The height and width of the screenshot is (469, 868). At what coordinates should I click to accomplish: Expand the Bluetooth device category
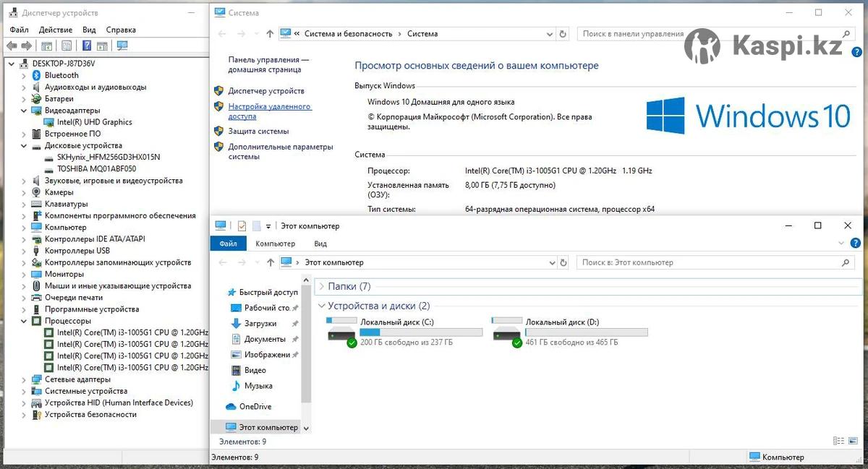[25, 75]
